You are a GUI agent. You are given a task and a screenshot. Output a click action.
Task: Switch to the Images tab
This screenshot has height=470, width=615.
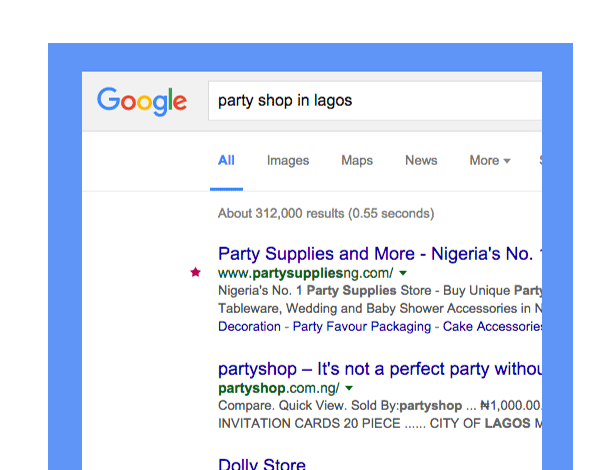(288, 160)
